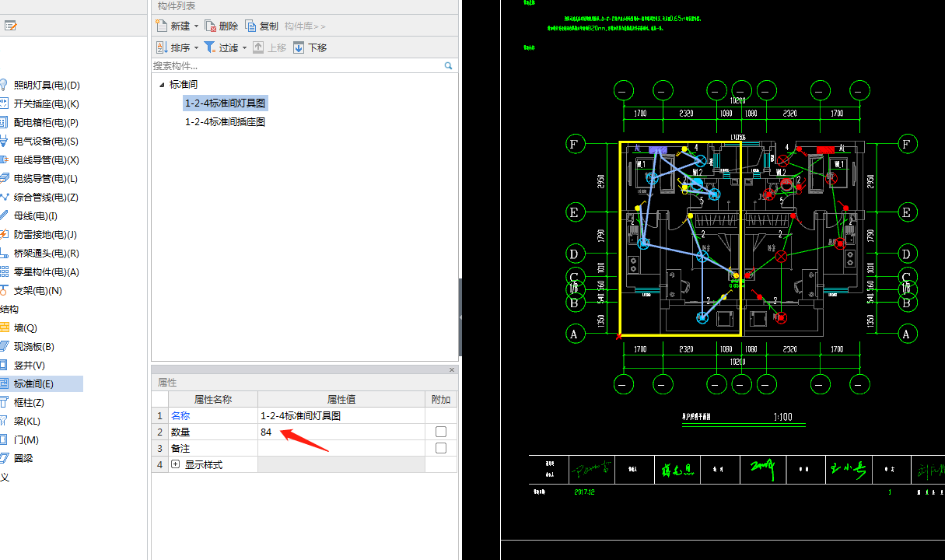Click 数量 property label
The width and height of the screenshot is (945, 560).
(x=180, y=432)
